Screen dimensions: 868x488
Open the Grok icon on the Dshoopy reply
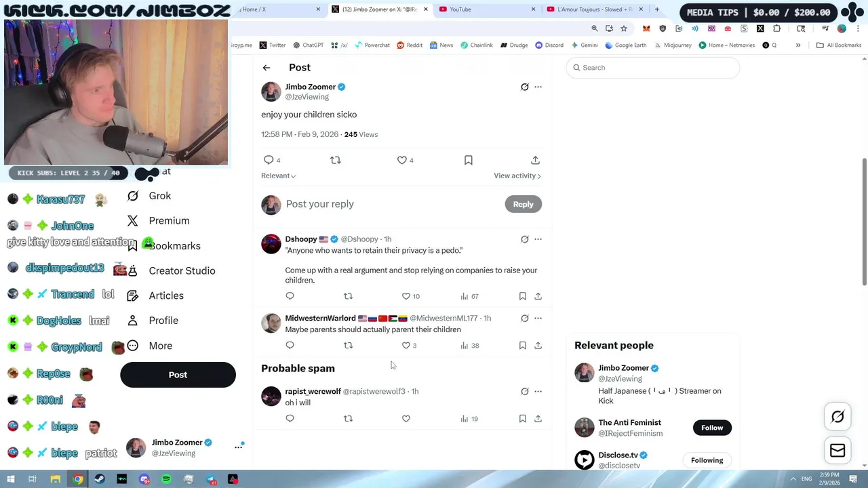(524, 239)
